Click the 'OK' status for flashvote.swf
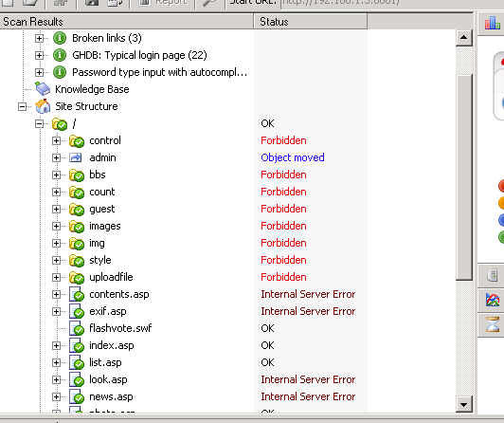This screenshot has height=423, width=504. 267,328
